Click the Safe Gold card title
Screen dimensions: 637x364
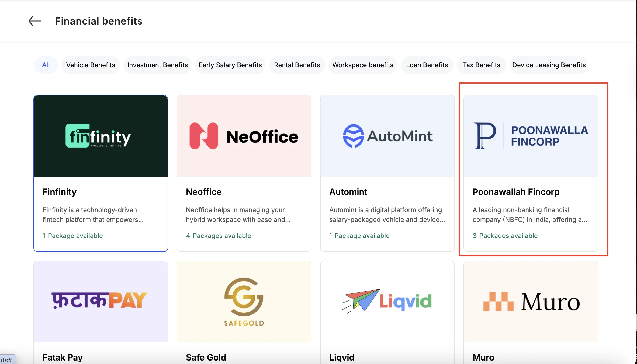(x=206, y=358)
